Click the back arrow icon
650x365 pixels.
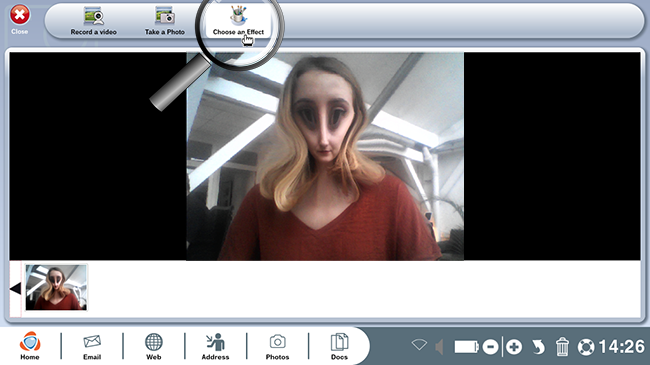click(x=538, y=347)
